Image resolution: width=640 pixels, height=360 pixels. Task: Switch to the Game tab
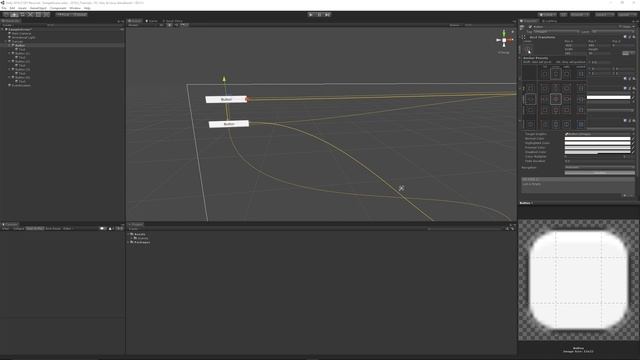[x=152, y=21]
